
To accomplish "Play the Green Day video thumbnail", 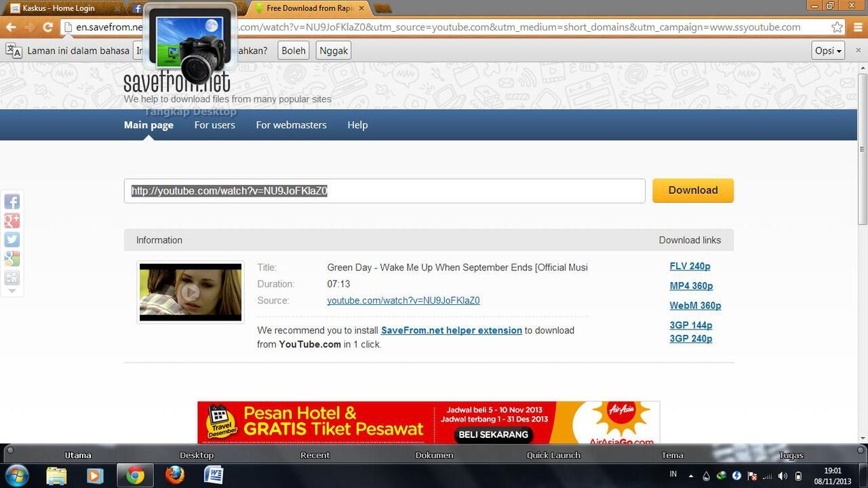I will pos(191,292).
